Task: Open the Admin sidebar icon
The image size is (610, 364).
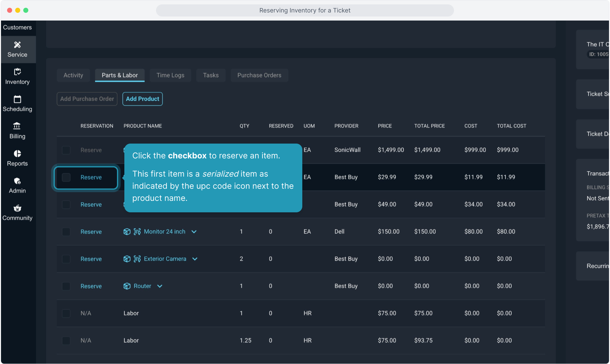Action: coord(17,181)
